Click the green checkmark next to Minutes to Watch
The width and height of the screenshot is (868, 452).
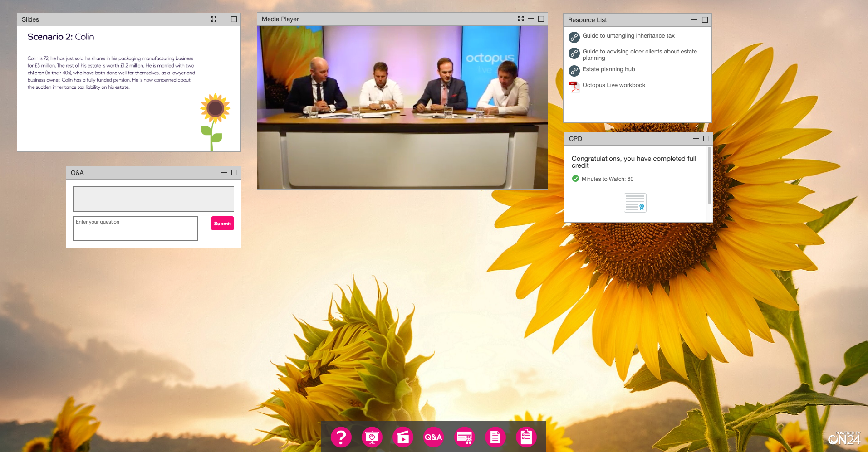click(575, 179)
